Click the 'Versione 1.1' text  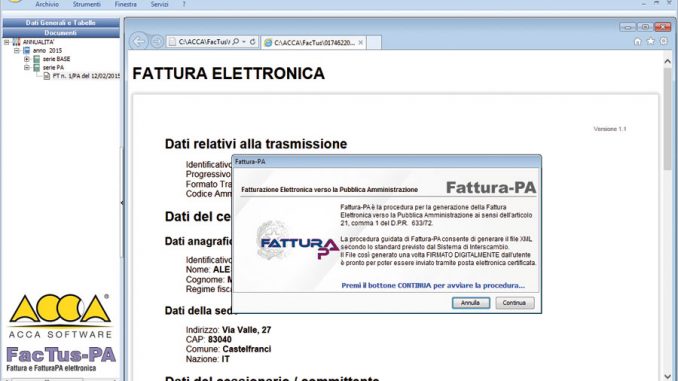point(610,129)
